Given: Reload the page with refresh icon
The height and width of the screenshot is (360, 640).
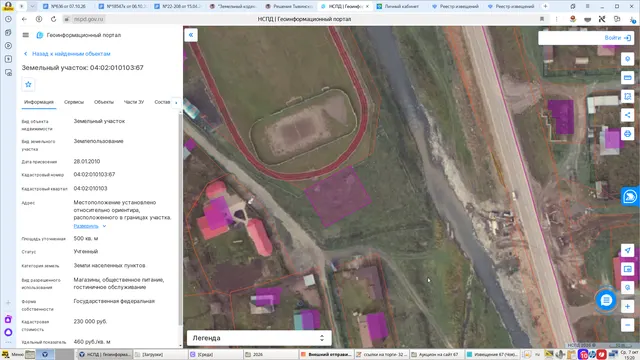Looking at the screenshot, I should (53, 19).
